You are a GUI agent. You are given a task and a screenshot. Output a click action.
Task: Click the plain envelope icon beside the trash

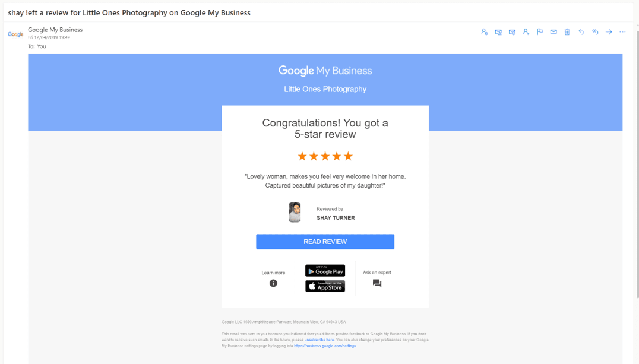pos(553,32)
